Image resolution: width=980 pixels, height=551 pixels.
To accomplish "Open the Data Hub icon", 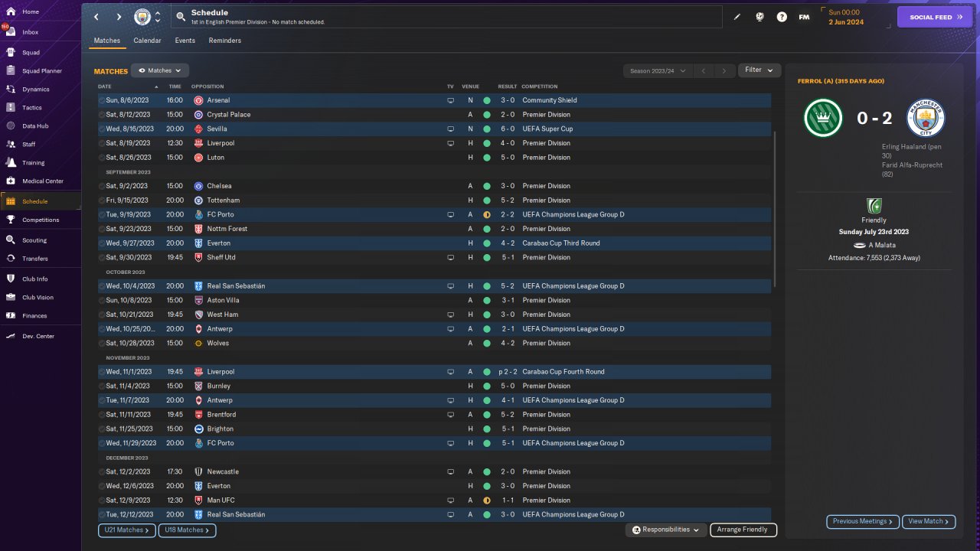I will tap(11, 126).
